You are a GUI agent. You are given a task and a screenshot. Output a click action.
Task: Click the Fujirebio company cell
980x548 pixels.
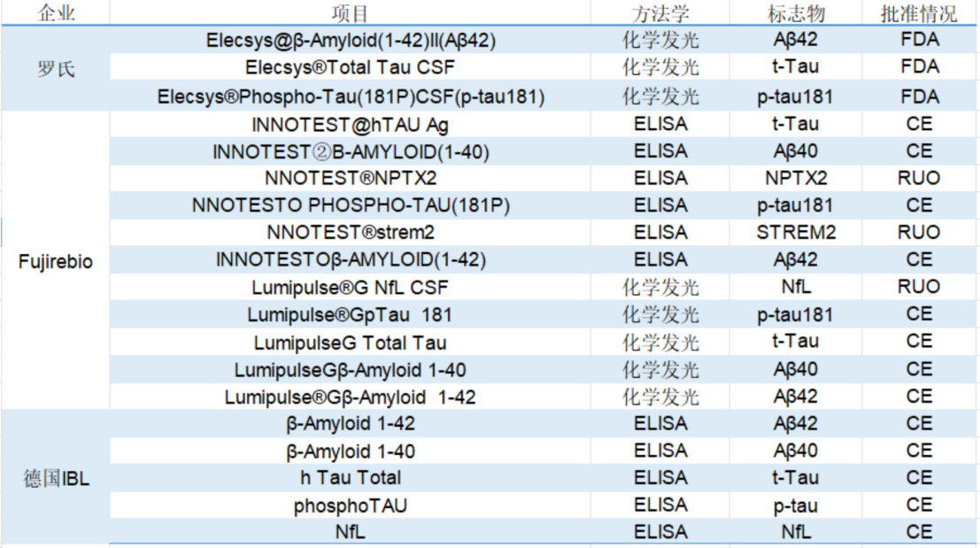(56, 260)
